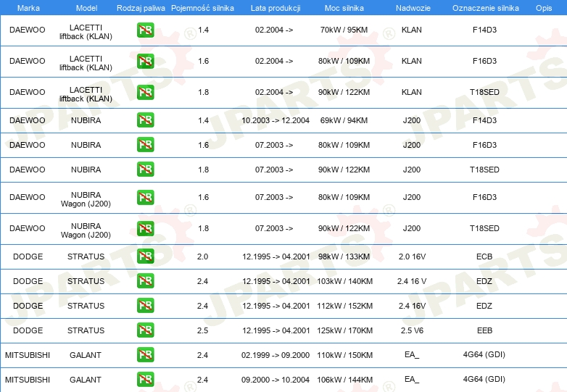The width and height of the screenshot is (567, 392).
Task: Select engine code F14D3 in Lacetti row
Action: (484, 30)
